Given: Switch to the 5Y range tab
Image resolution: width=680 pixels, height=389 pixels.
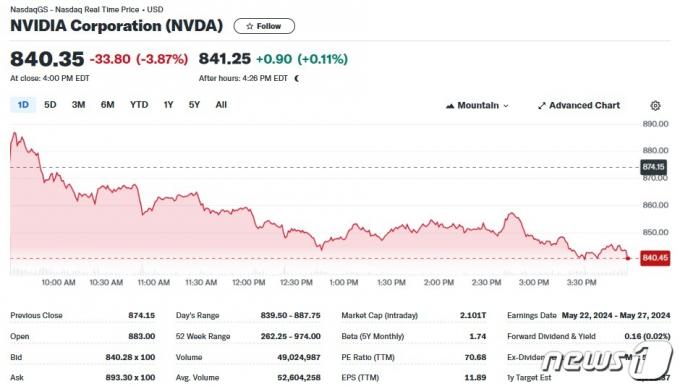Looking at the screenshot, I should (x=194, y=105).
